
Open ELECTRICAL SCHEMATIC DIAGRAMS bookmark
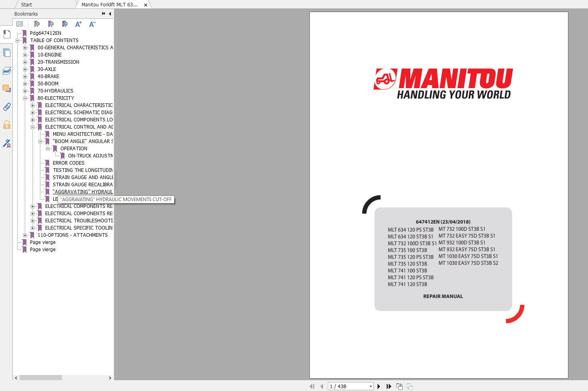click(x=79, y=113)
